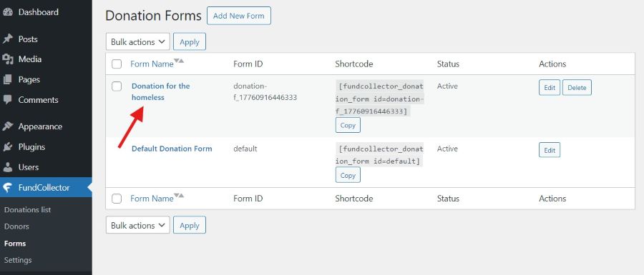Screen dimensions: 644x275
Task: Sort by Form Name in footer row
Action: coord(179,196)
